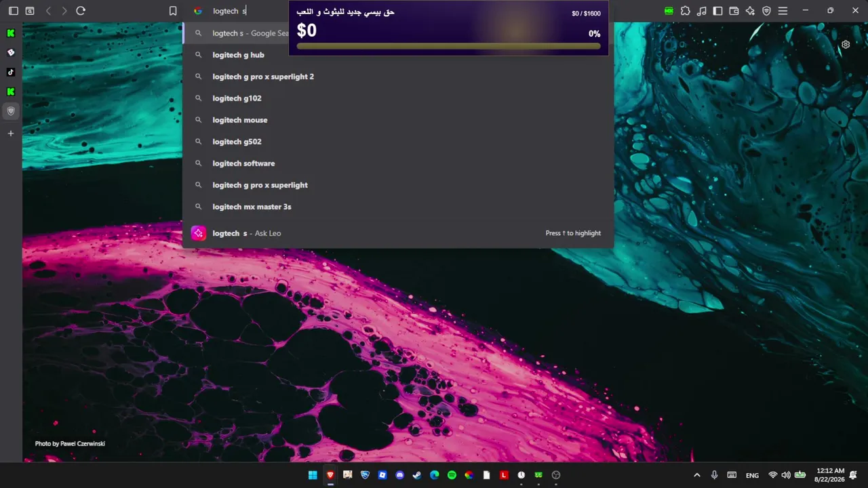Open the Brave VPN shield icon

pos(766,11)
